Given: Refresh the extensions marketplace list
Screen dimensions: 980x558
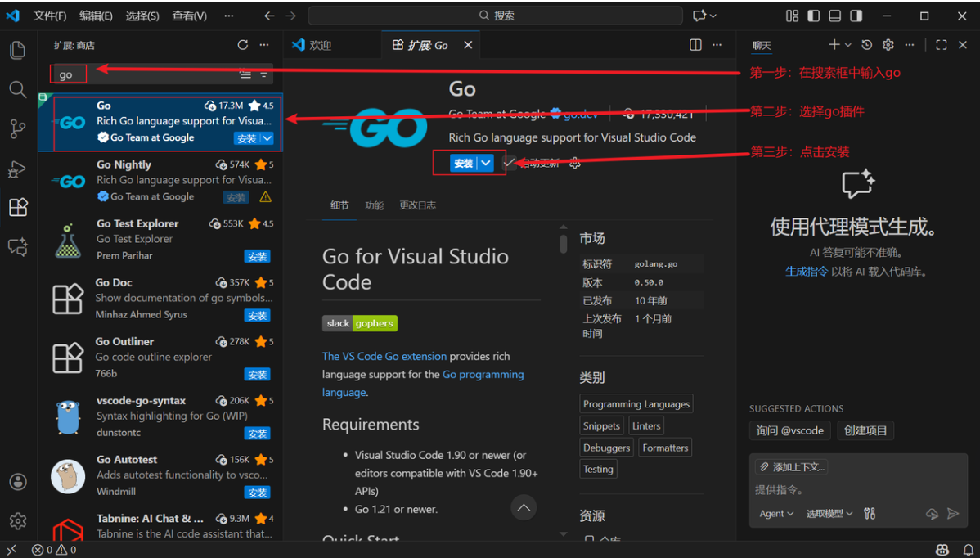Looking at the screenshot, I should pos(242,45).
